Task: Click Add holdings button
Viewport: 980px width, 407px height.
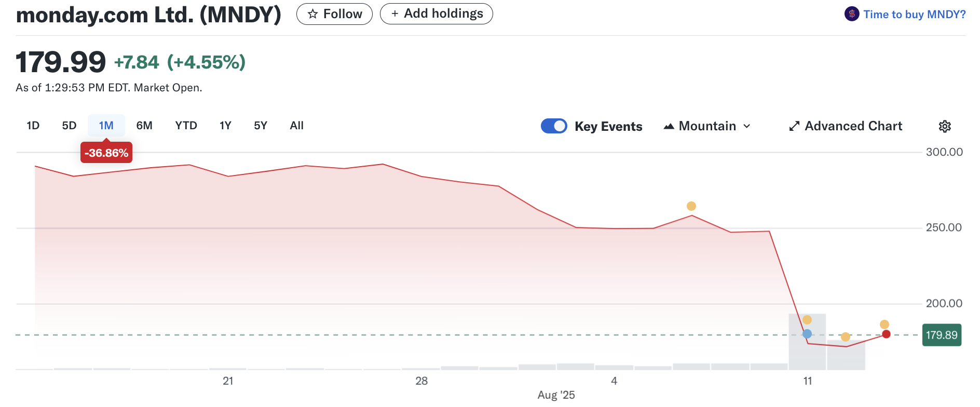Action: coord(437,13)
